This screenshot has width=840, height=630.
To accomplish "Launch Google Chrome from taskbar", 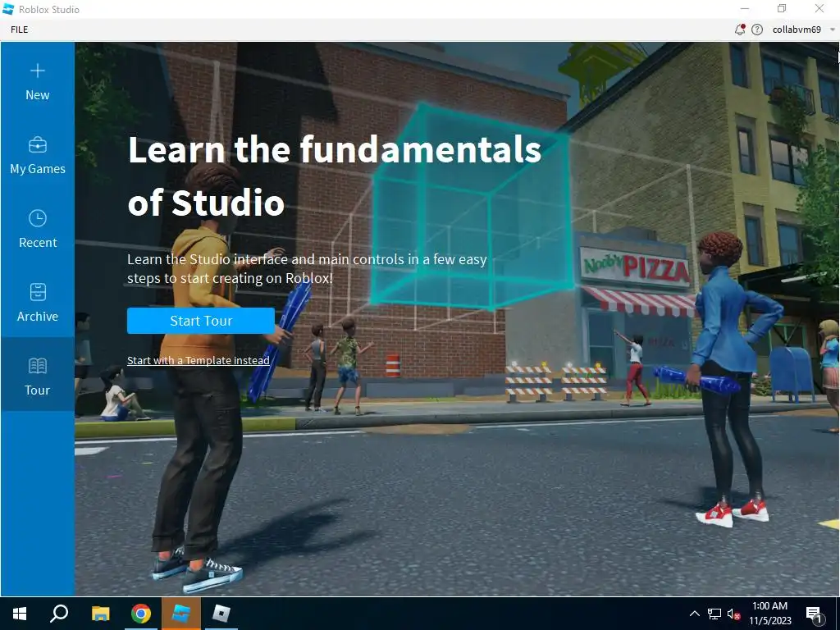I will point(141,614).
